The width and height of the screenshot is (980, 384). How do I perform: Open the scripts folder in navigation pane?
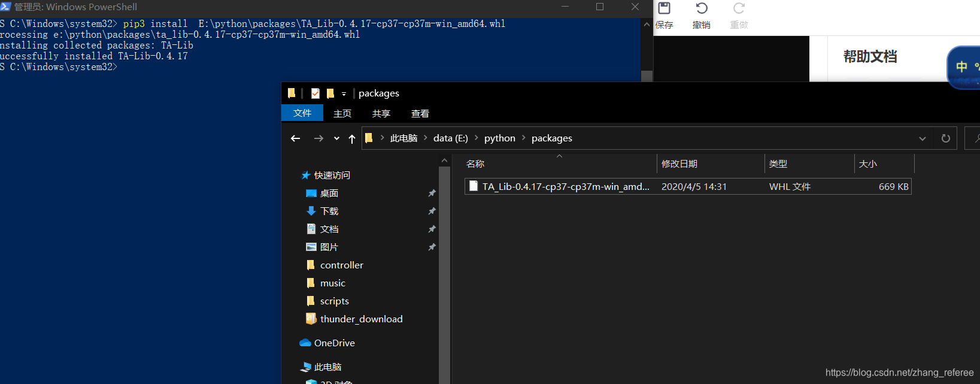click(335, 301)
